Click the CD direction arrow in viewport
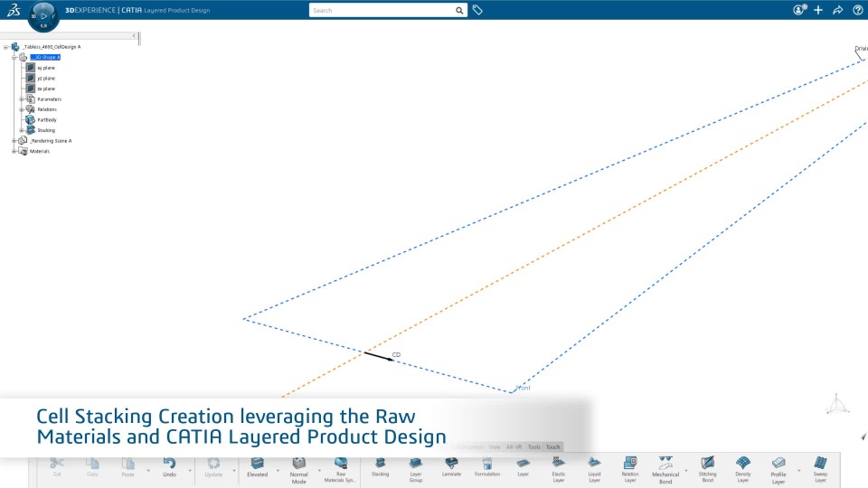The image size is (868, 488). point(379,356)
